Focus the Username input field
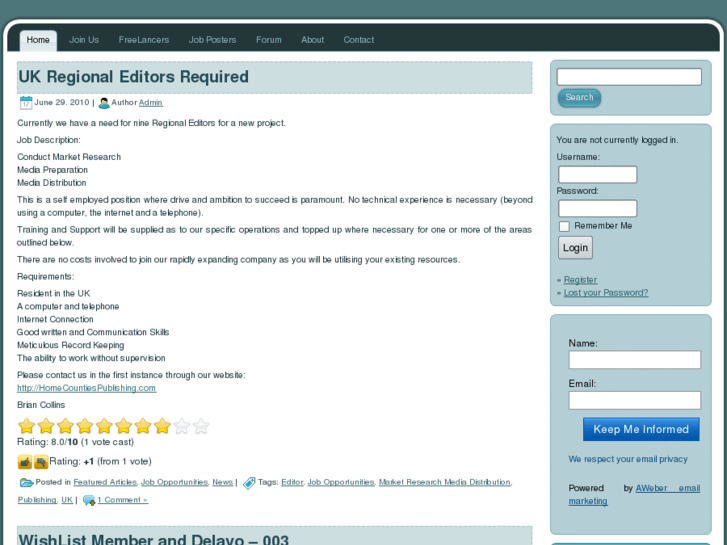Image resolution: width=727 pixels, height=545 pixels. [598, 175]
